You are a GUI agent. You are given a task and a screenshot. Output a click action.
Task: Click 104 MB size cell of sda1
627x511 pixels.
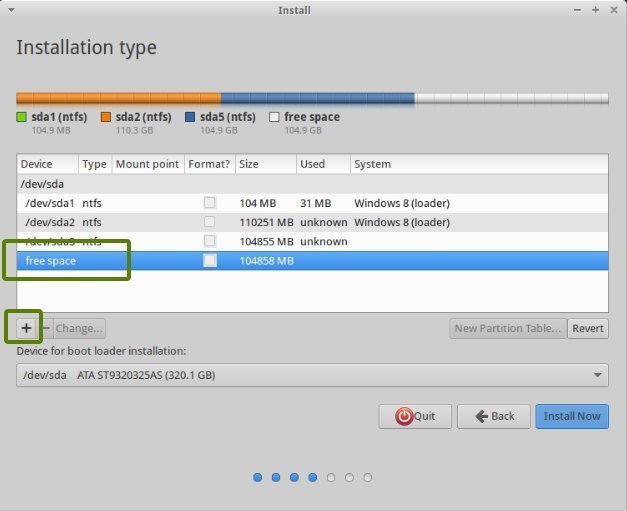coord(258,203)
